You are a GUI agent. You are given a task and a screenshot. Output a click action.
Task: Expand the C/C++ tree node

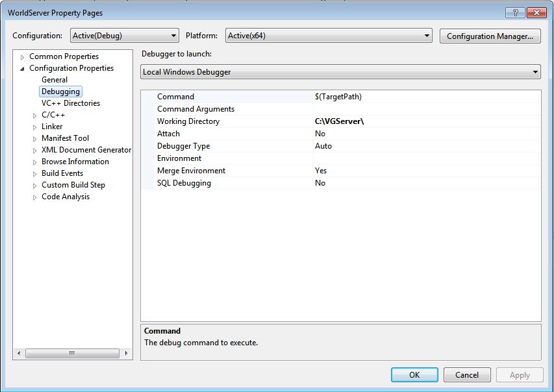[35, 116]
